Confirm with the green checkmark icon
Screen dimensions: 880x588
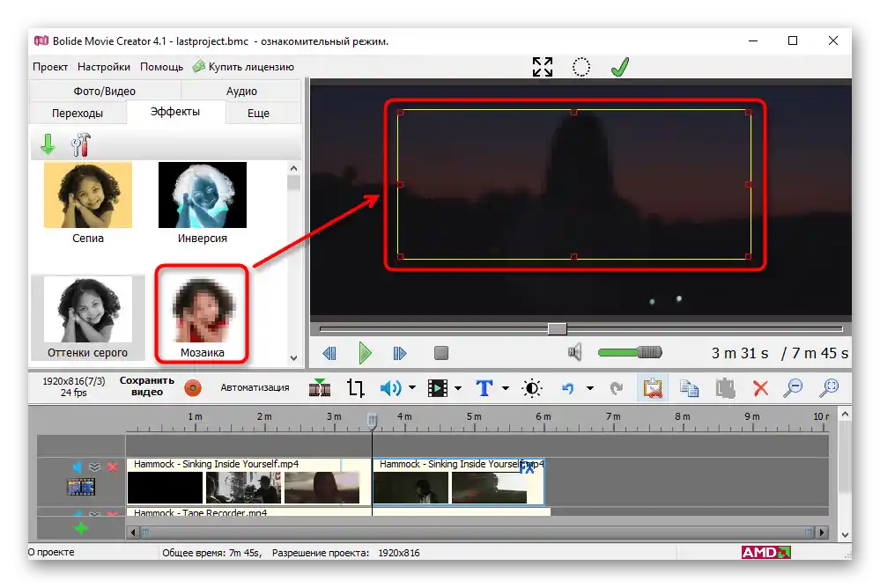coord(620,67)
